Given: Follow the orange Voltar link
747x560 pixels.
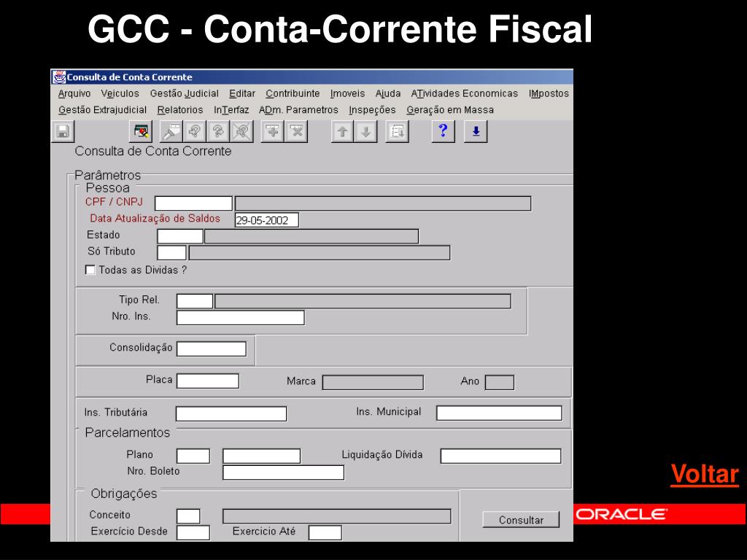Looking at the screenshot, I should (705, 474).
